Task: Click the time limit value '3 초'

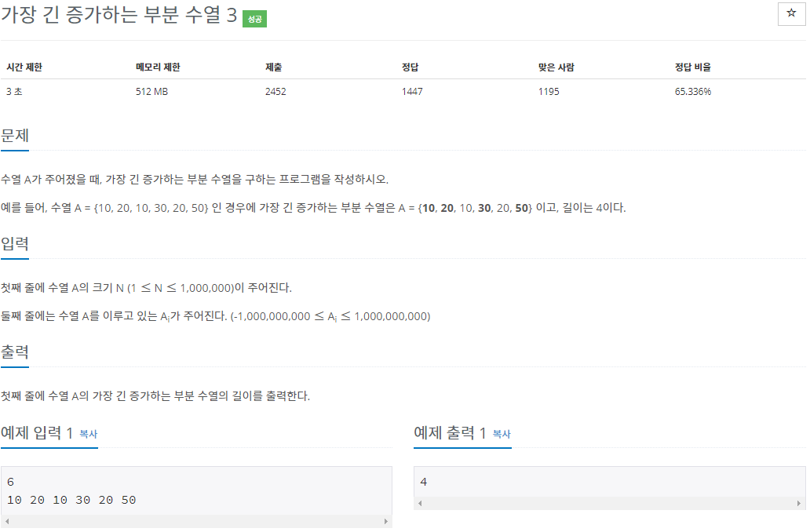Action: click(x=14, y=92)
